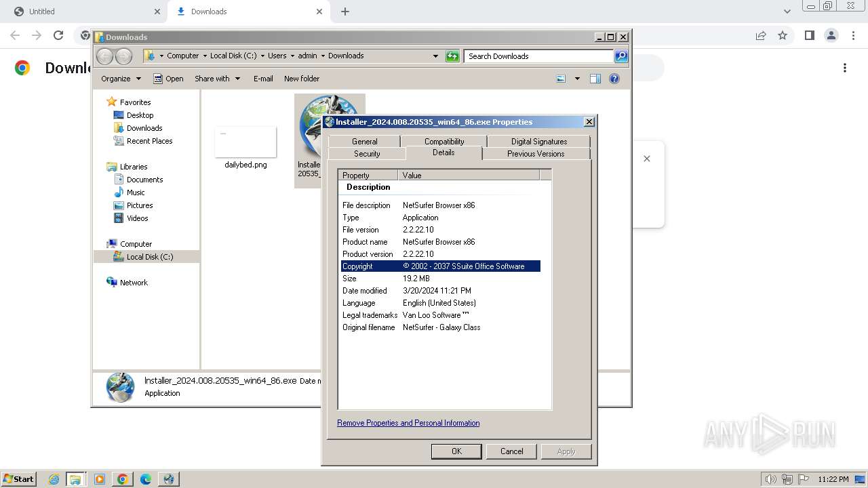Open Action Center flag icon
The width and height of the screenshot is (868, 488).
point(804,479)
